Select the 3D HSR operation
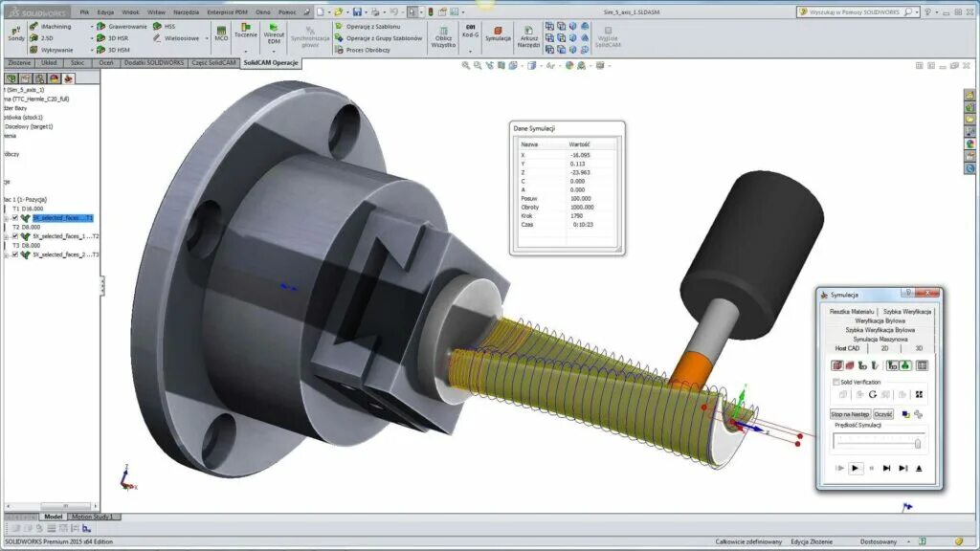Viewport: 980px width, 551px height. pyautogui.click(x=113, y=38)
